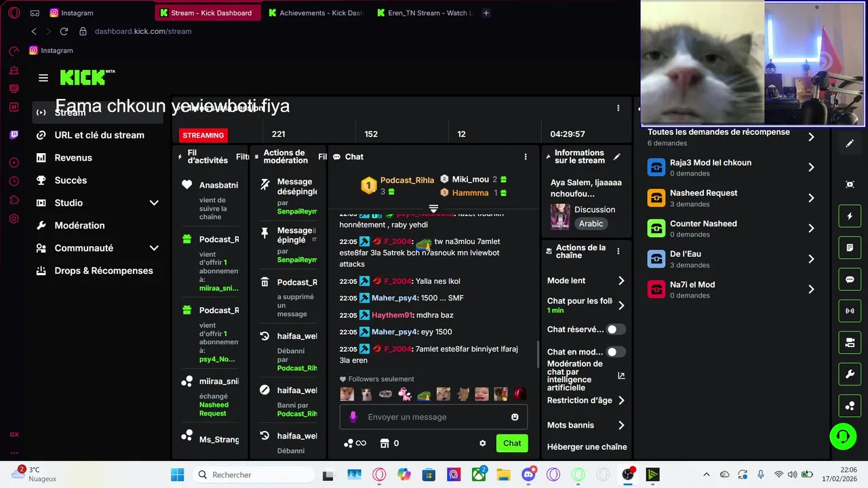868x488 pixels.
Task: Open the channel points infinity icon
Action: [x=355, y=443]
